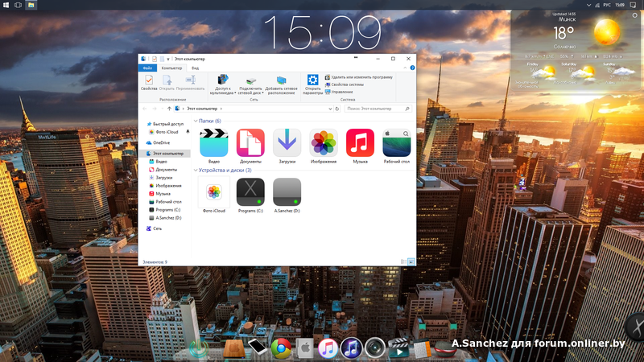Launch Google Chrome from the dock

(280, 348)
